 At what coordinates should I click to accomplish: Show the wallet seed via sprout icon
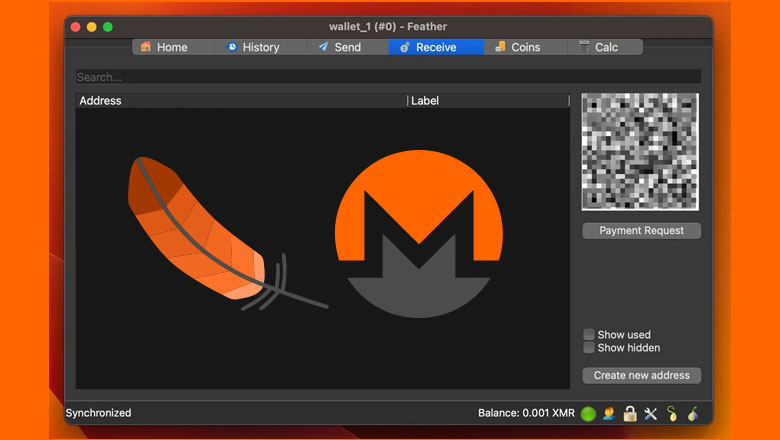pyautogui.click(x=672, y=414)
